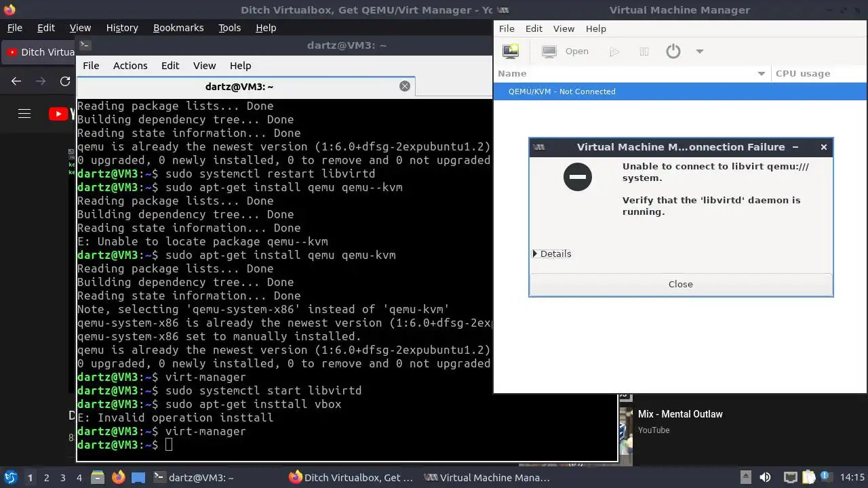Click the clock showing 14:15
Viewport: 868px width, 488px height.
852,478
